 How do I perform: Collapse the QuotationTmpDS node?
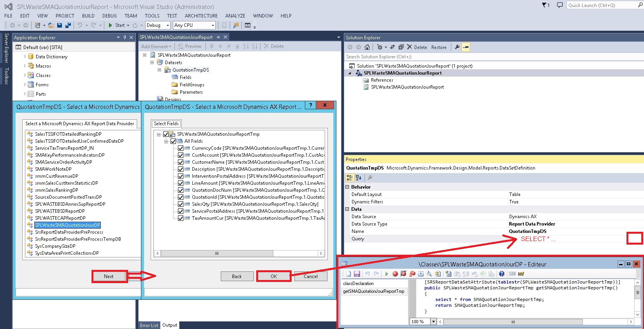tap(159, 70)
